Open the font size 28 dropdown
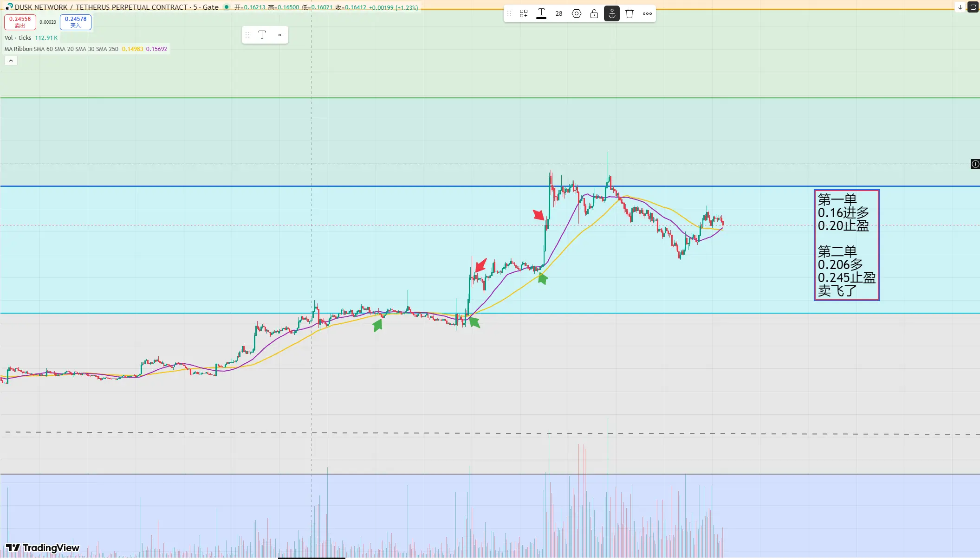This screenshot has width=980, height=559. coord(559,13)
